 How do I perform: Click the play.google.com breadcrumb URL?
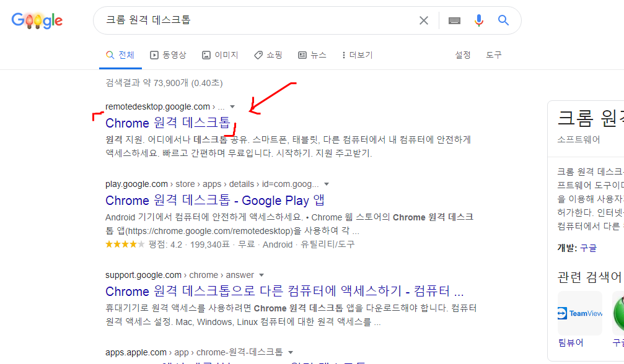pyautogui.click(x=212, y=184)
